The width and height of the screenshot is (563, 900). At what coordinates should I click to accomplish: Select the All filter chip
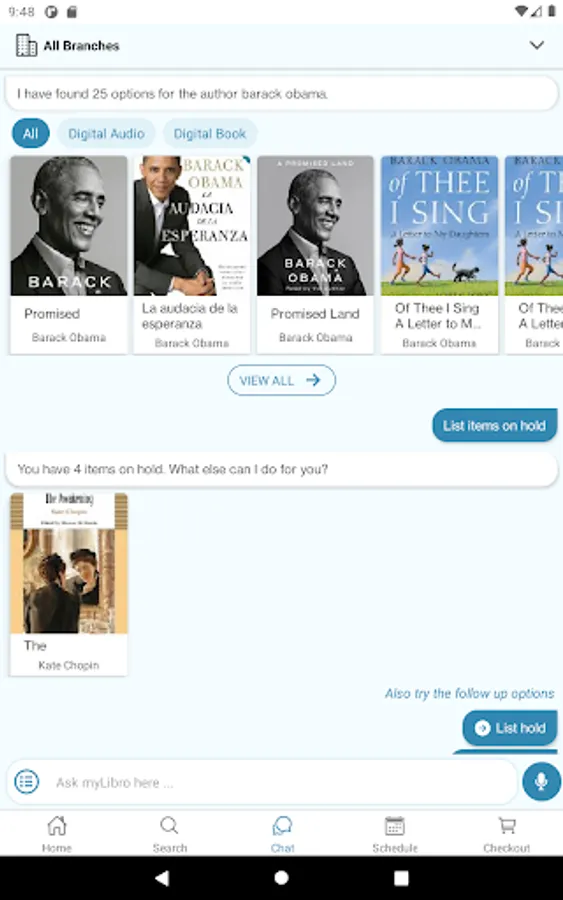(30, 133)
